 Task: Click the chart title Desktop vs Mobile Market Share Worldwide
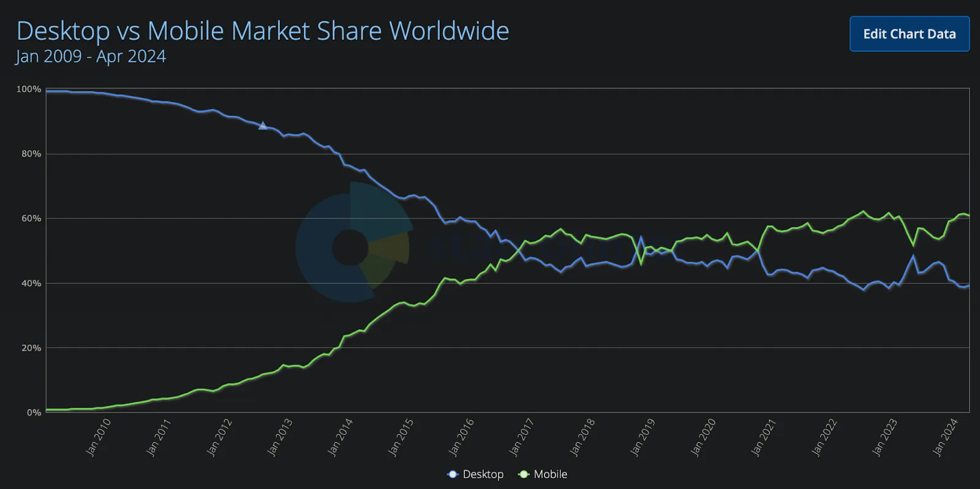click(x=263, y=31)
